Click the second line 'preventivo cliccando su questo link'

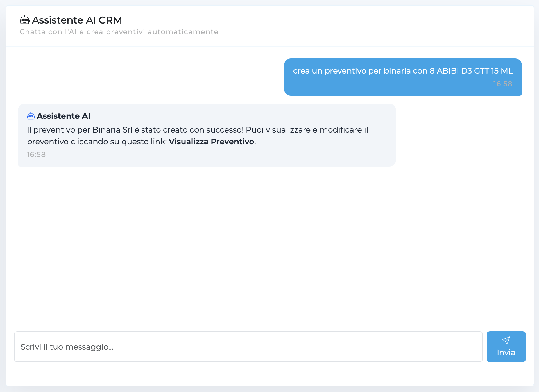point(97,142)
